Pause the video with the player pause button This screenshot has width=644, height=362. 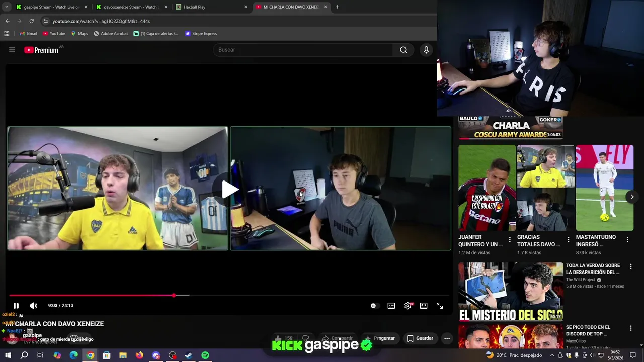pyautogui.click(x=16, y=306)
